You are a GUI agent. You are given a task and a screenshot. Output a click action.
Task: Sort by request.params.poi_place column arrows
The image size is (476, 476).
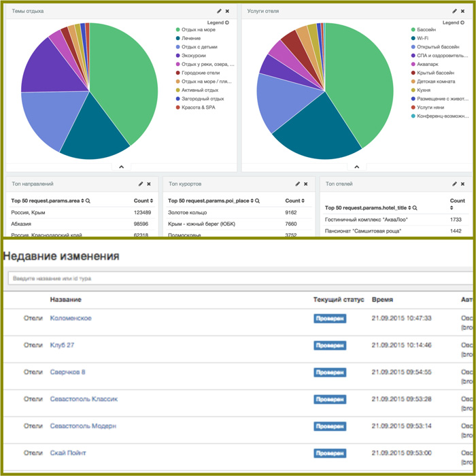pyautogui.click(x=252, y=201)
